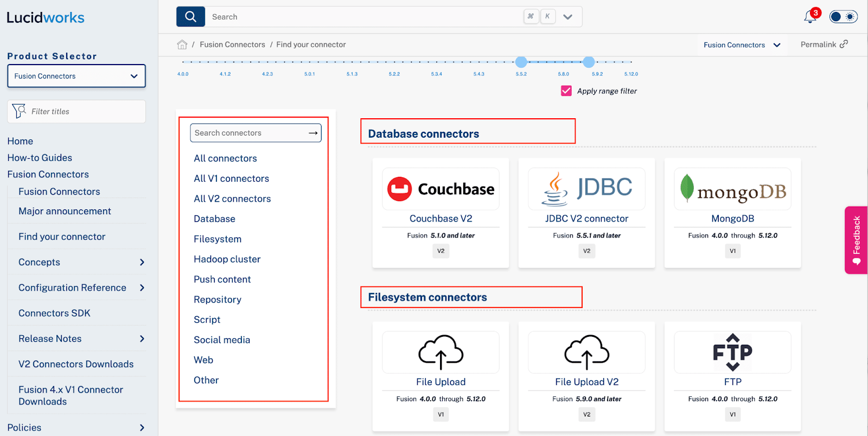Open the Fusion Connectors top-right dropdown
Image resolution: width=868 pixels, height=436 pixels.
click(x=742, y=45)
